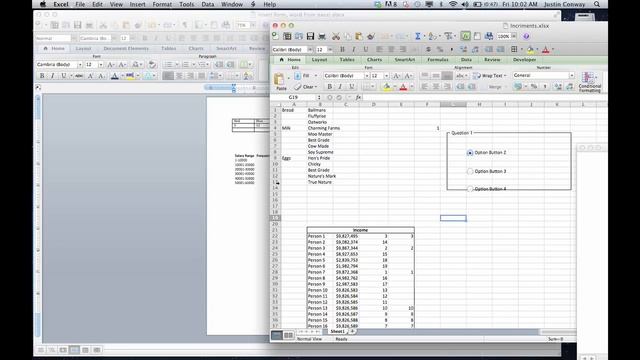Open Document Elements tab in Word ribbon

click(126, 49)
